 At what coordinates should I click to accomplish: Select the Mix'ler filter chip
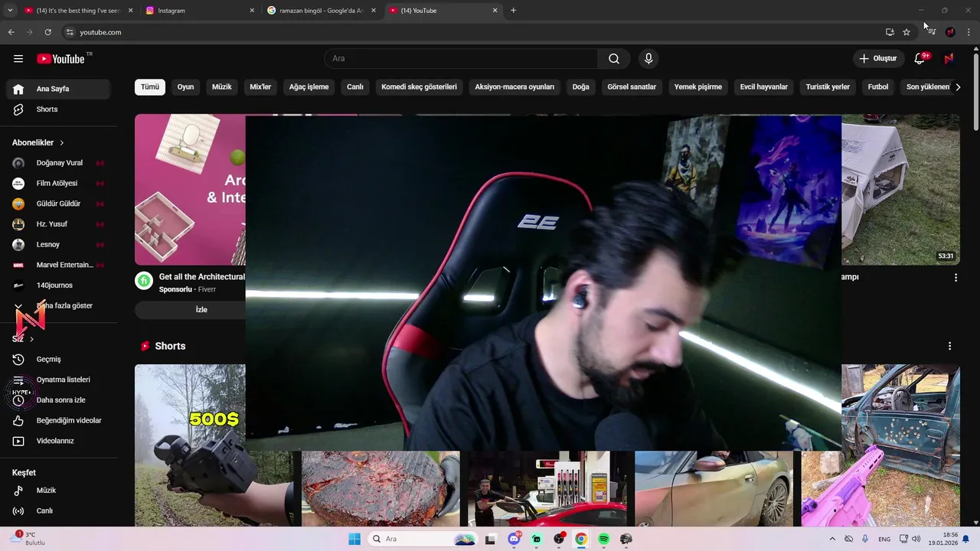tap(260, 87)
